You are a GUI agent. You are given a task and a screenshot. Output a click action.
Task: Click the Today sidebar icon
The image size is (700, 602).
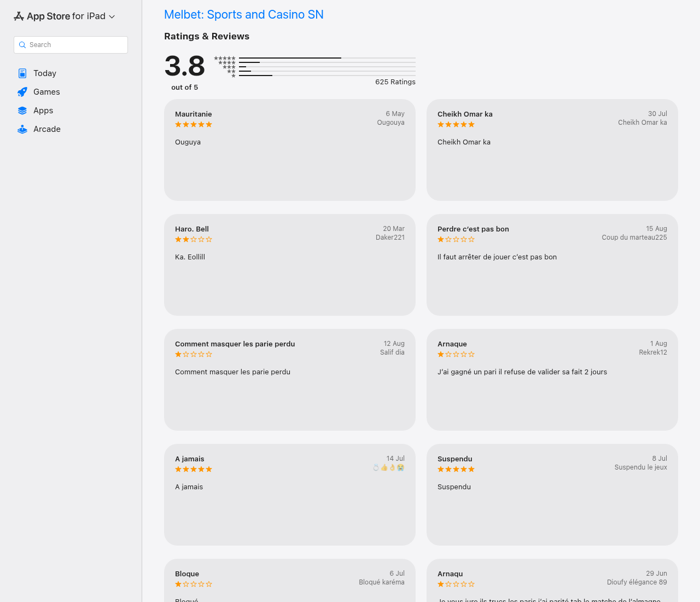(22, 73)
